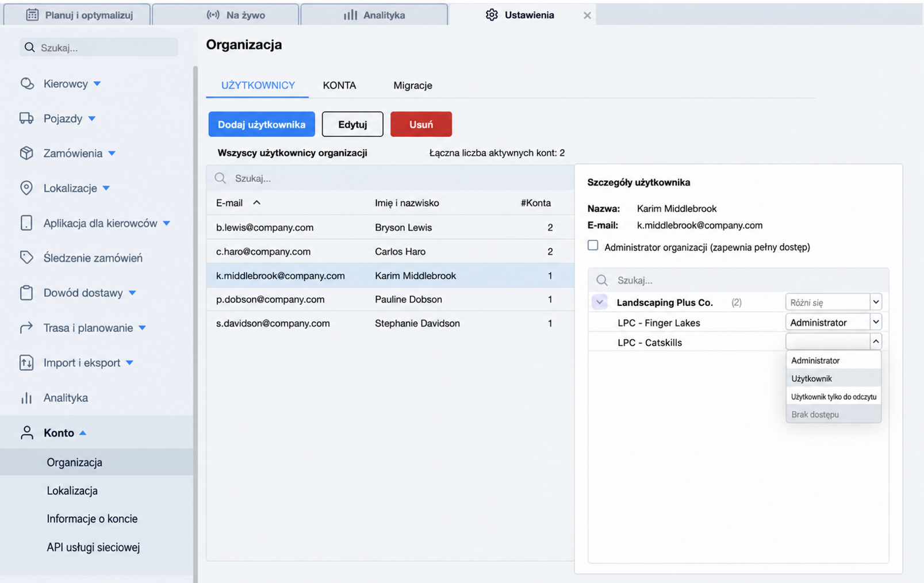Click the Trasa i planowanie arrow icon
The height and width of the screenshot is (583, 924).
point(26,328)
